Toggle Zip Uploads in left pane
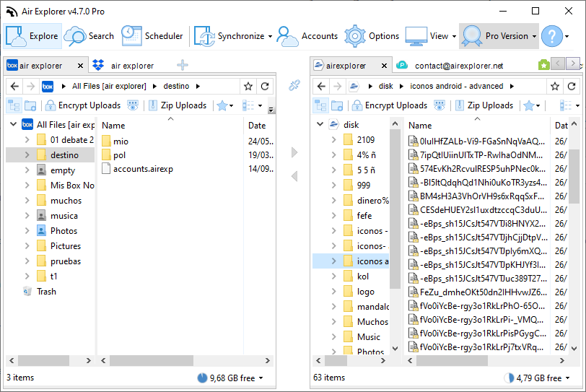Screen dimensions: 586x392 click(x=177, y=105)
